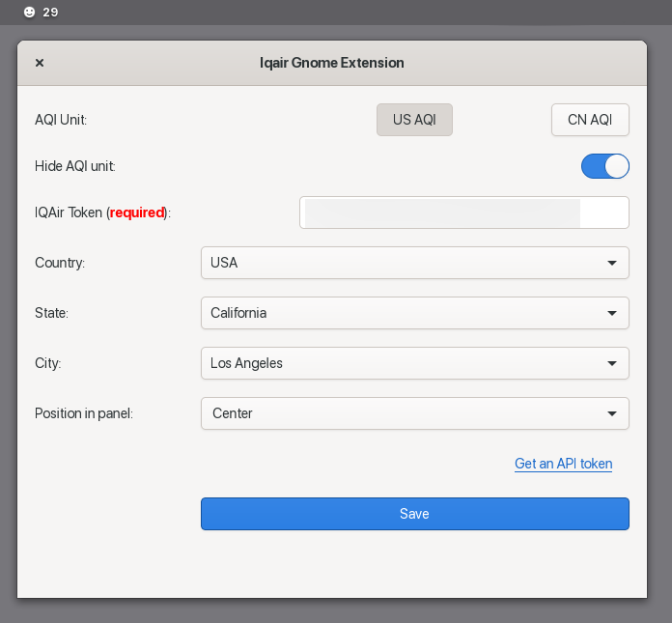The height and width of the screenshot is (623, 672).
Task: Click the smiley face AQI indicator icon
Action: (x=29, y=12)
